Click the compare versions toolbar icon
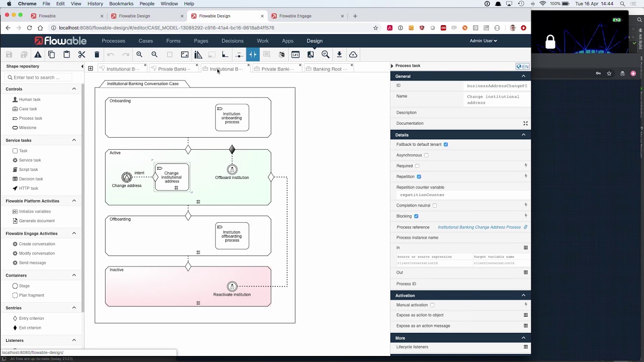This screenshot has width=644, height=362. [310, 54]
